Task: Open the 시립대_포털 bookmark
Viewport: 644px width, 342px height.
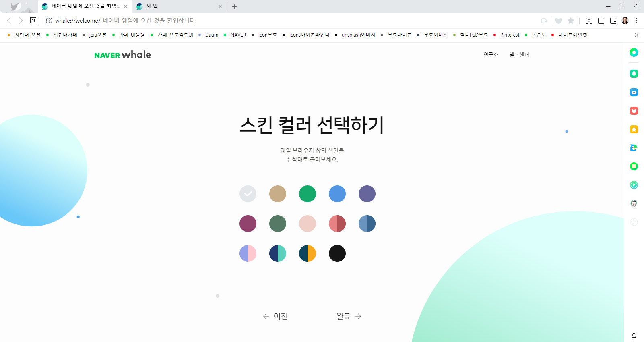Action: coord(24,35)
